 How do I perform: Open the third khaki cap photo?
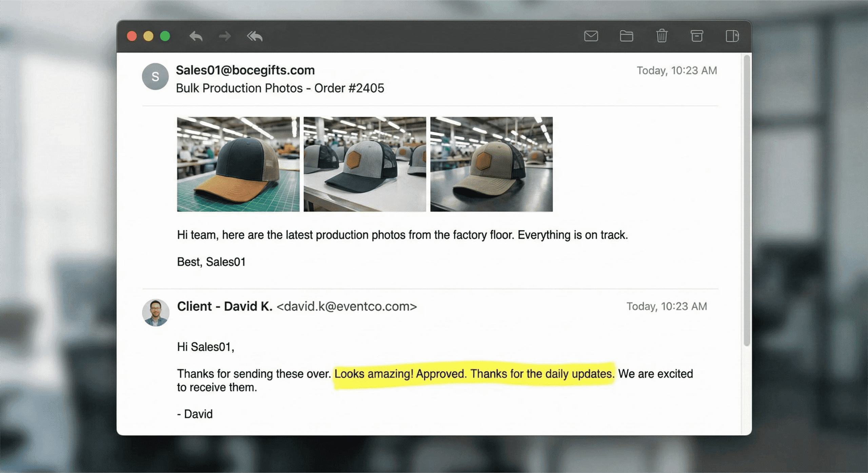[491, 164]
